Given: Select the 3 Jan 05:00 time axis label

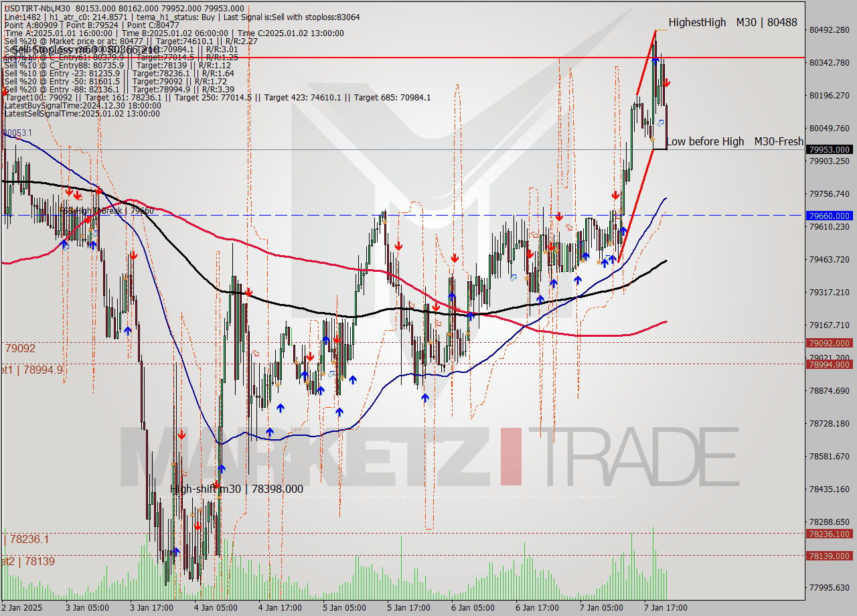Looking at the screenshot, I should click(x=86, y=608).
